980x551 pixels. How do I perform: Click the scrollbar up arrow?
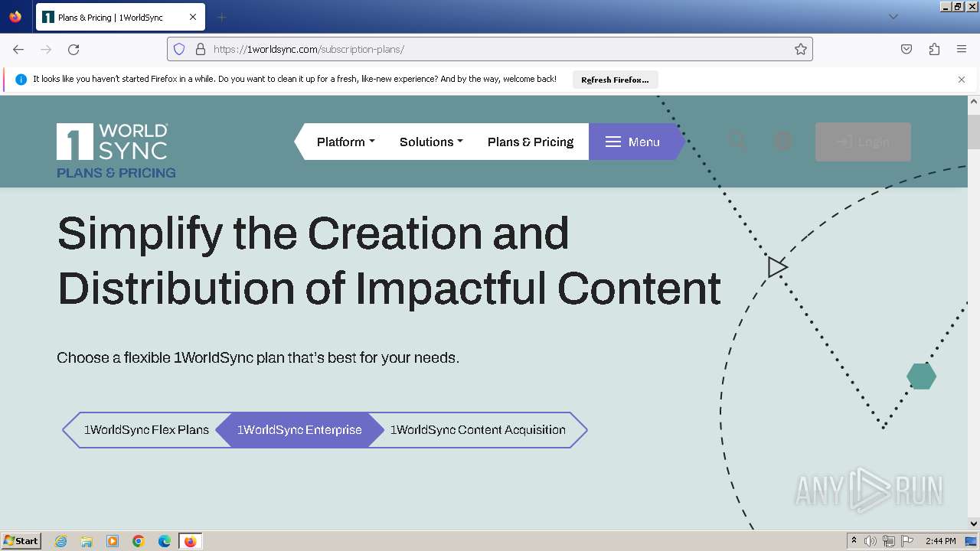(974, 101)
